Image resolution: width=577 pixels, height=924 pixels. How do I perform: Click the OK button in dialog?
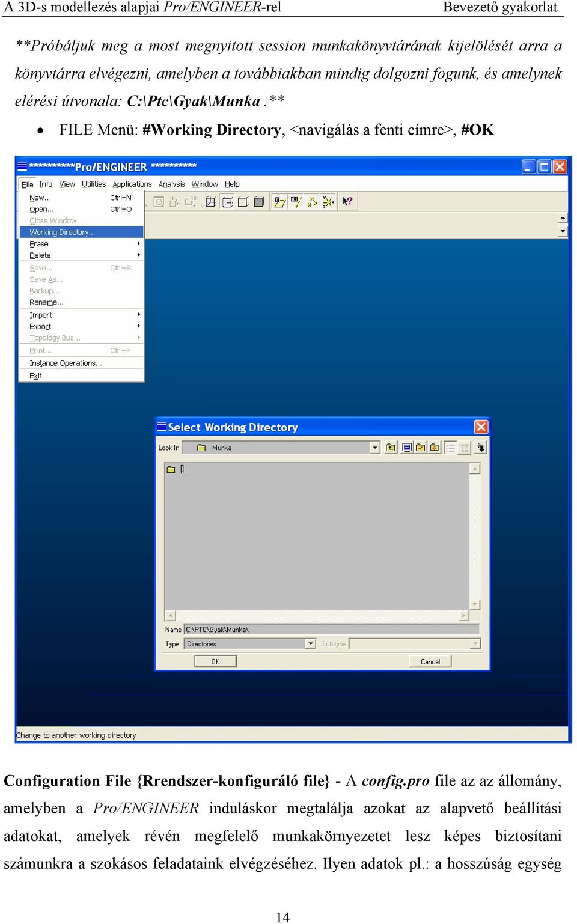(x=215, y=661)
